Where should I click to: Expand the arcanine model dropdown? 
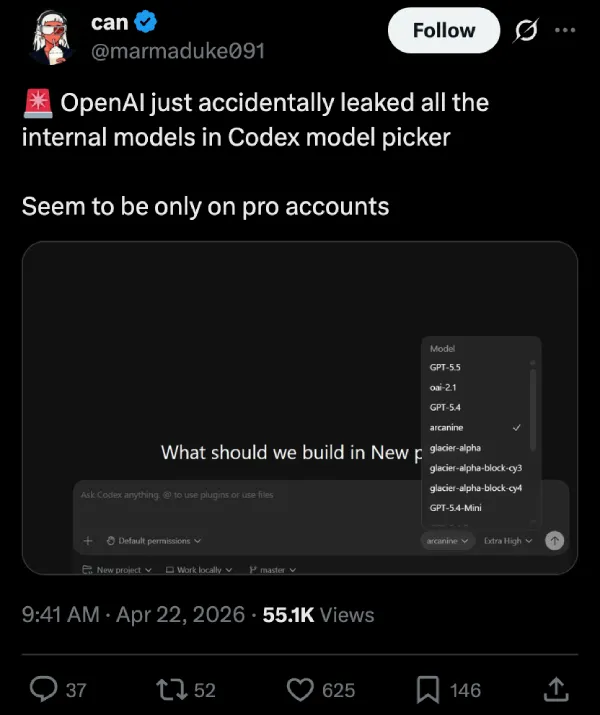pos(447,541)
